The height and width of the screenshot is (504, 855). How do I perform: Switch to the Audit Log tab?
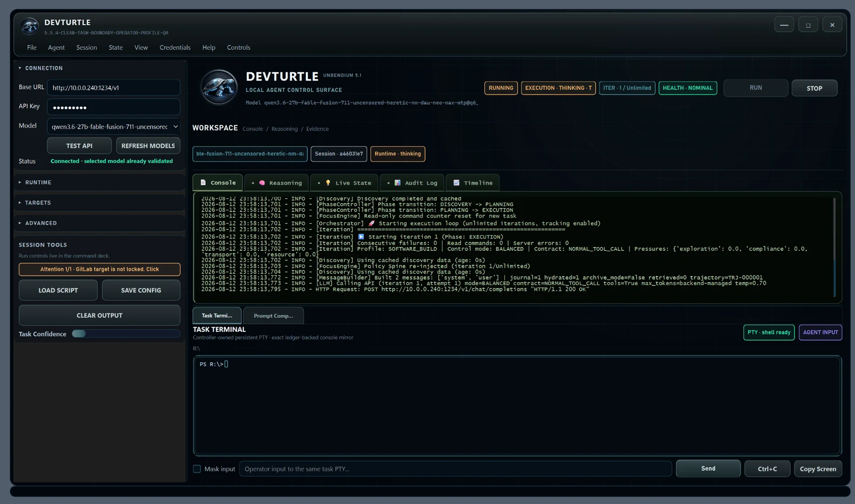pyautogui.click(x=412, y=183)
